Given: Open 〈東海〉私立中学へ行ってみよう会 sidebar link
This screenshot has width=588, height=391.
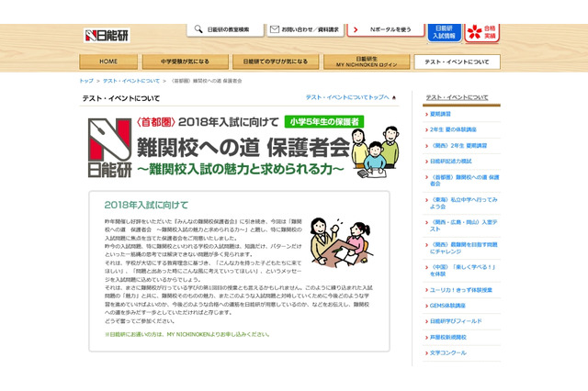Looking at the screenshot, I should pyautogui.click(x=463, y=203).
